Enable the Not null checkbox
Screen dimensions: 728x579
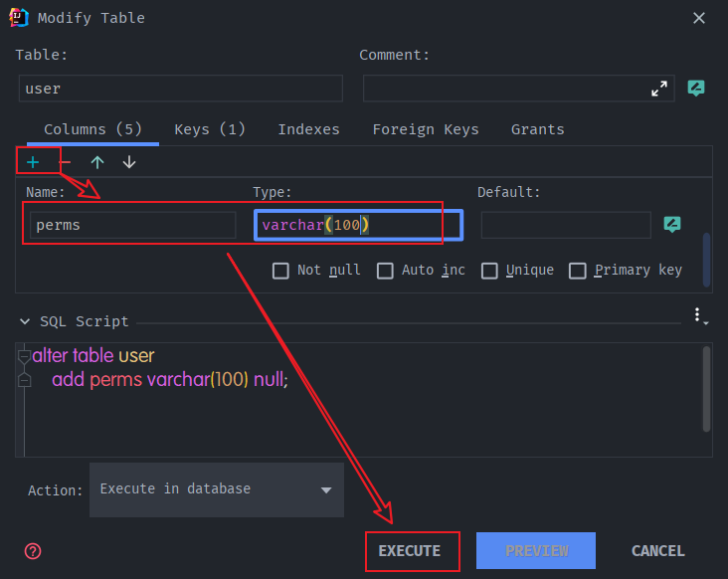point(280,271)
